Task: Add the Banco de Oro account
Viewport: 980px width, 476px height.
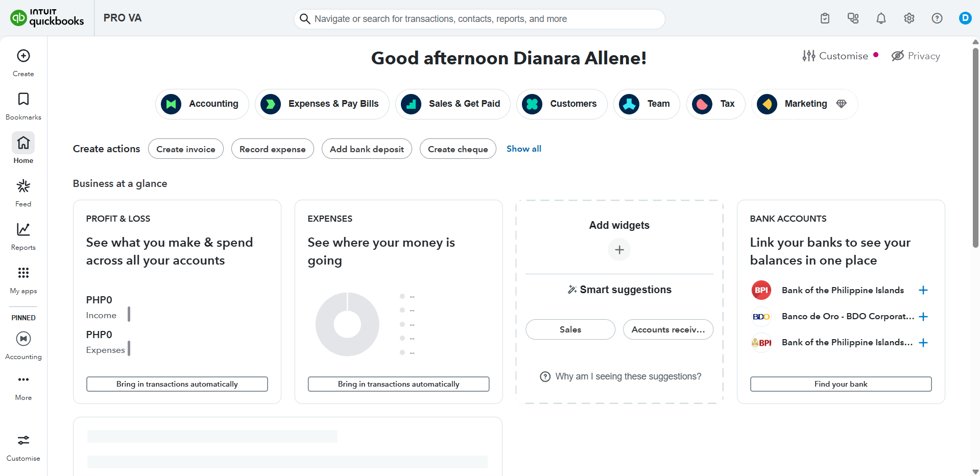Action: [x=923, y=317]
